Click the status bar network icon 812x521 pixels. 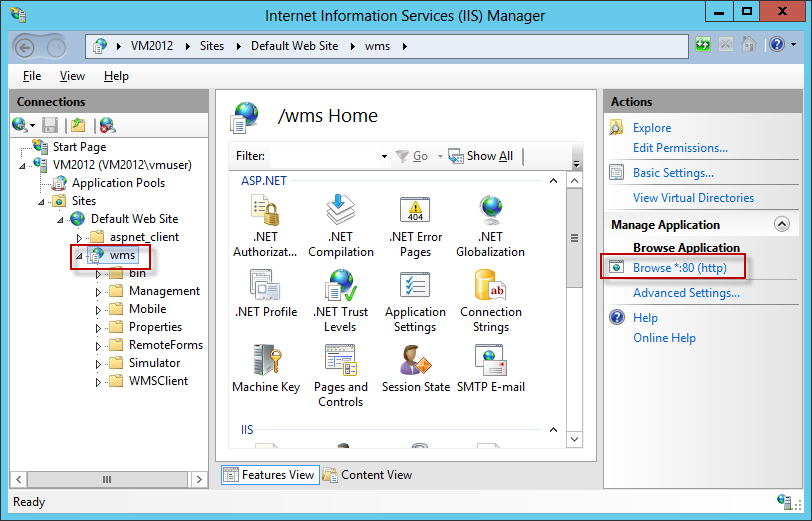[x=785, y=501]
